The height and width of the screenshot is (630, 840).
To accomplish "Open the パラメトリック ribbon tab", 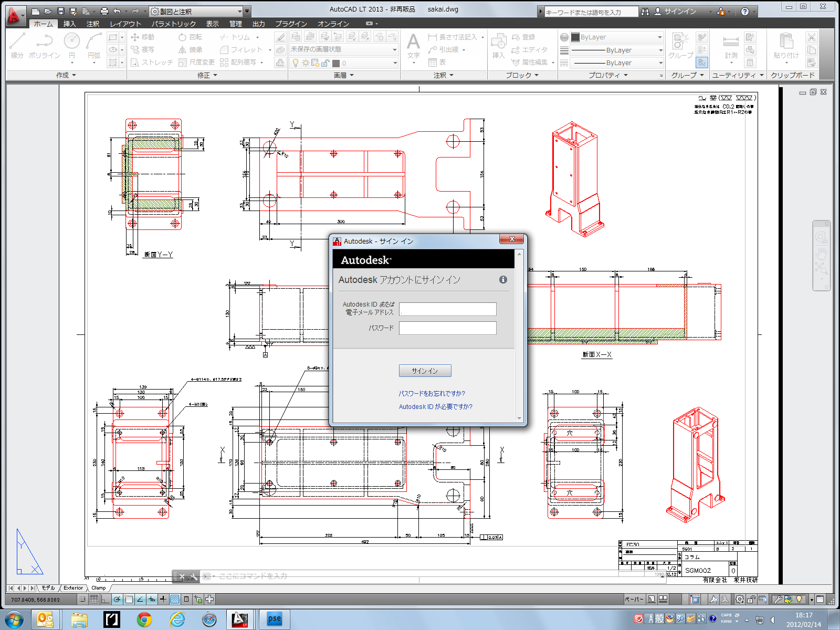I will [x=174, y=24].
